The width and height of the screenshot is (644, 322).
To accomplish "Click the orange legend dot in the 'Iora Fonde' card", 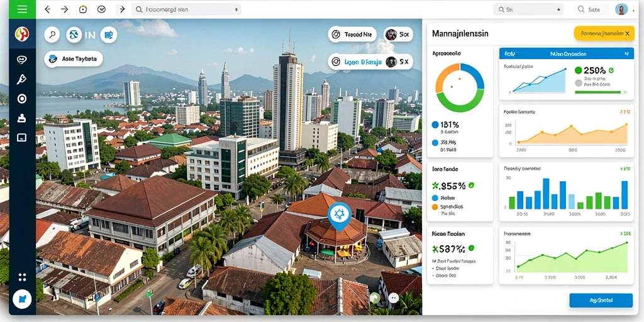I will pyautogui.click(x=435, y=207).
